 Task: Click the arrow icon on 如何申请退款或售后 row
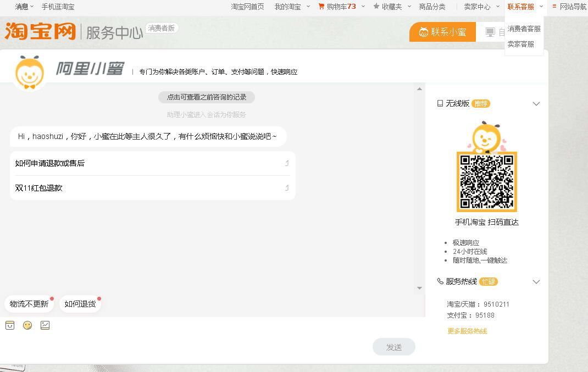pos(287,163)
